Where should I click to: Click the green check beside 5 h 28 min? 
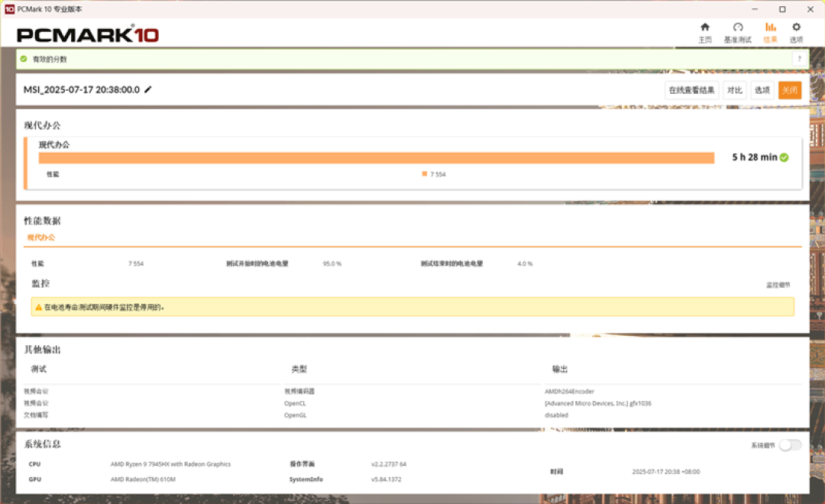(x=784, y=157)
